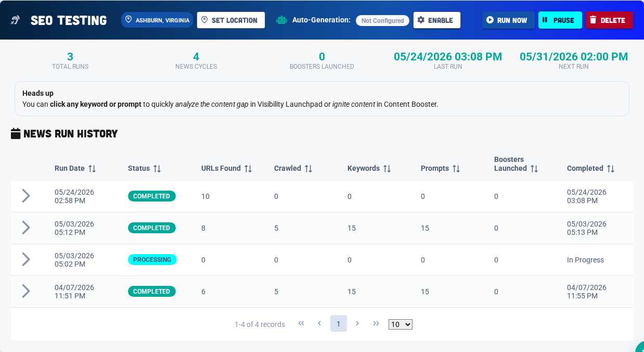Expand the 05/03/2026 05:02 PM processing row
644x352 pixels.
click(x=25, y=259)
